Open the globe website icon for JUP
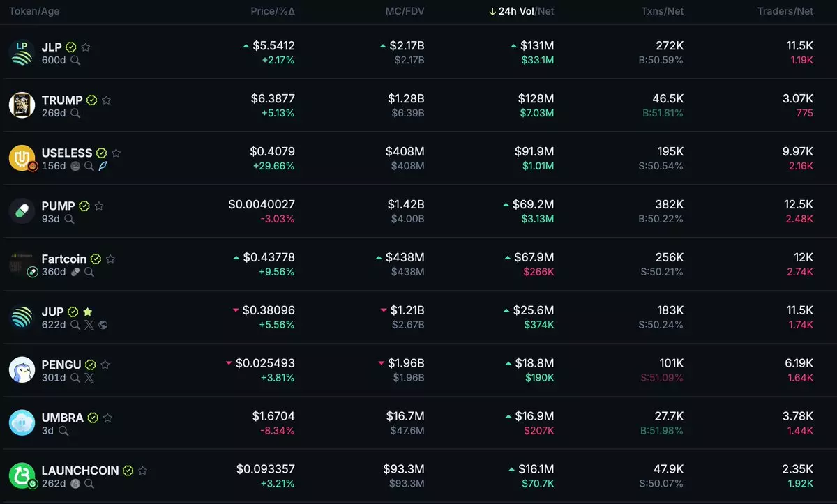Image resolution: width=837 pixels, height=504 pixels. pyautogui.click(x=103, y=325)
